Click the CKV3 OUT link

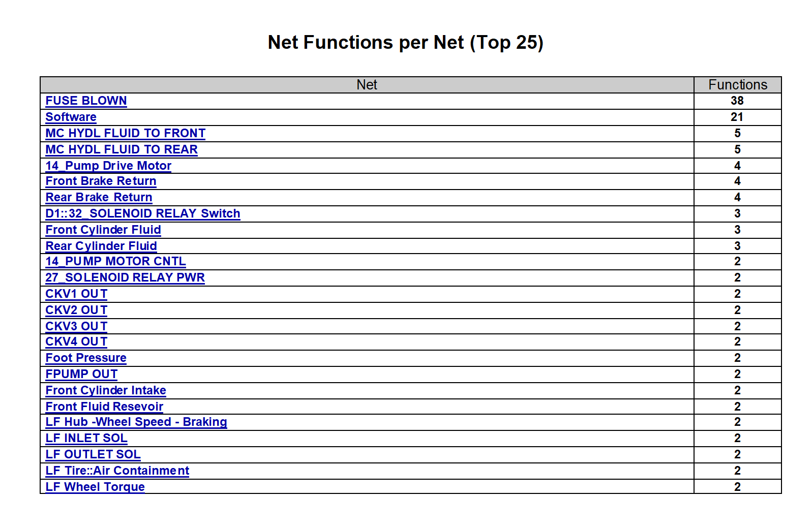pyautogui.click(x=76, y=326)
